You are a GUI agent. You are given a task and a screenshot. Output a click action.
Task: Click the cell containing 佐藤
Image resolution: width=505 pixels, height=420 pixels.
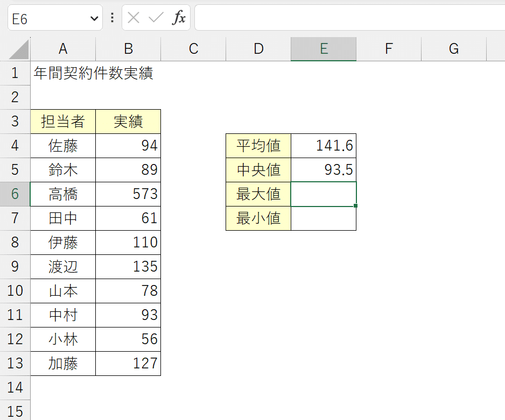click(63, 146)
